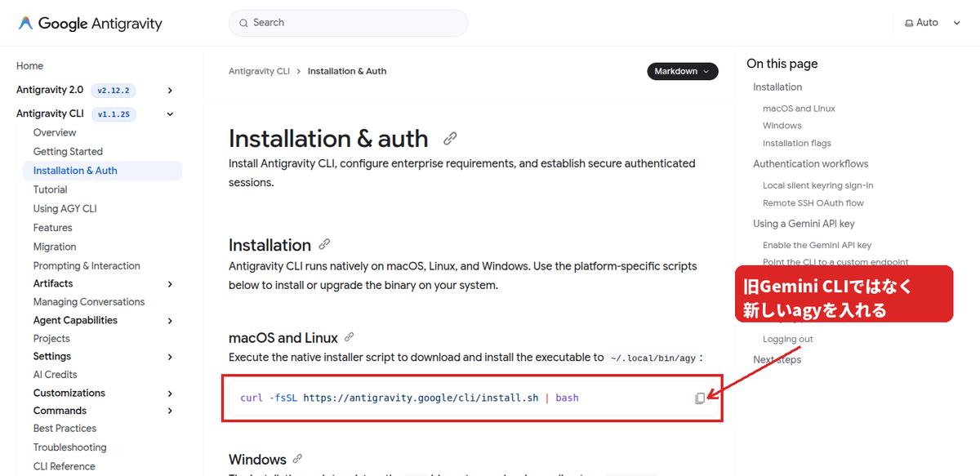Image resolution: width=980 pixels, height=476 pixels.
Task: Click the Google Antigravity logo
Action: (x=90, y=24)
